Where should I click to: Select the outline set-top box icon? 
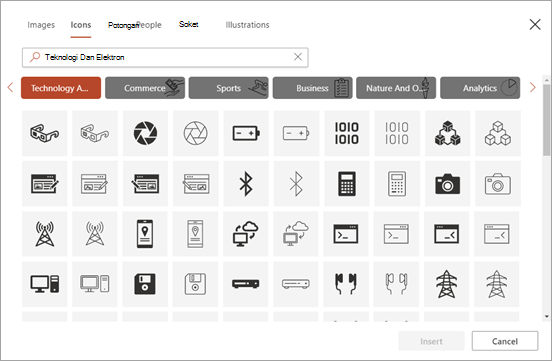[x=296, y=284]
